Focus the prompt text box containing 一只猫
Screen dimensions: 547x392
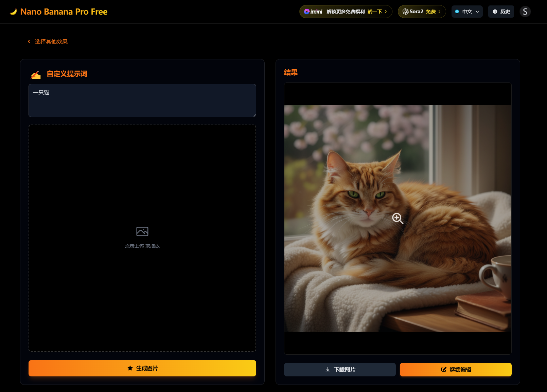click(x=142, y=100)
